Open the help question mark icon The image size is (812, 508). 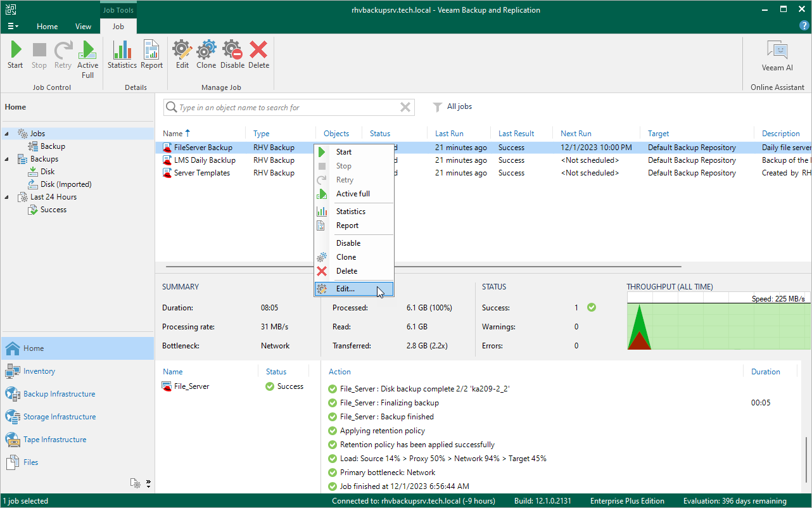click(x=804, y=26)
